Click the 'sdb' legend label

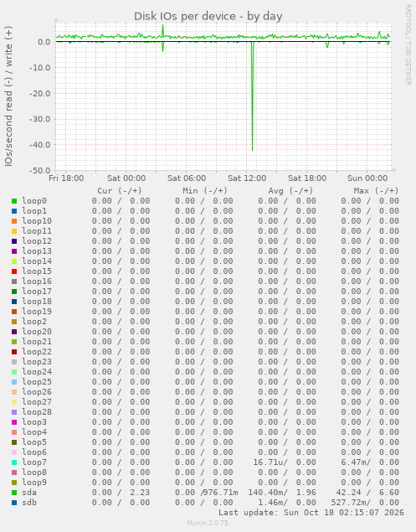[29, 503]
